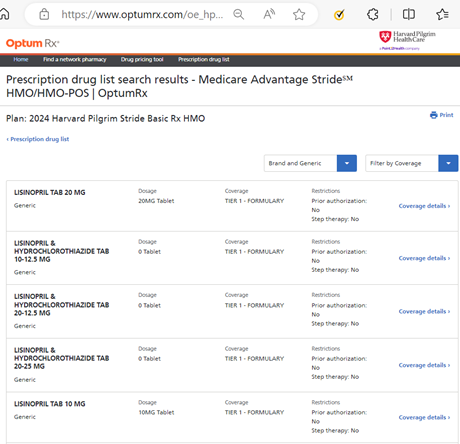This screenshot has height=444, width=460.
Task: Select LISINOPRIL TAB 20 MG drug name
Action: pos(50,192)
